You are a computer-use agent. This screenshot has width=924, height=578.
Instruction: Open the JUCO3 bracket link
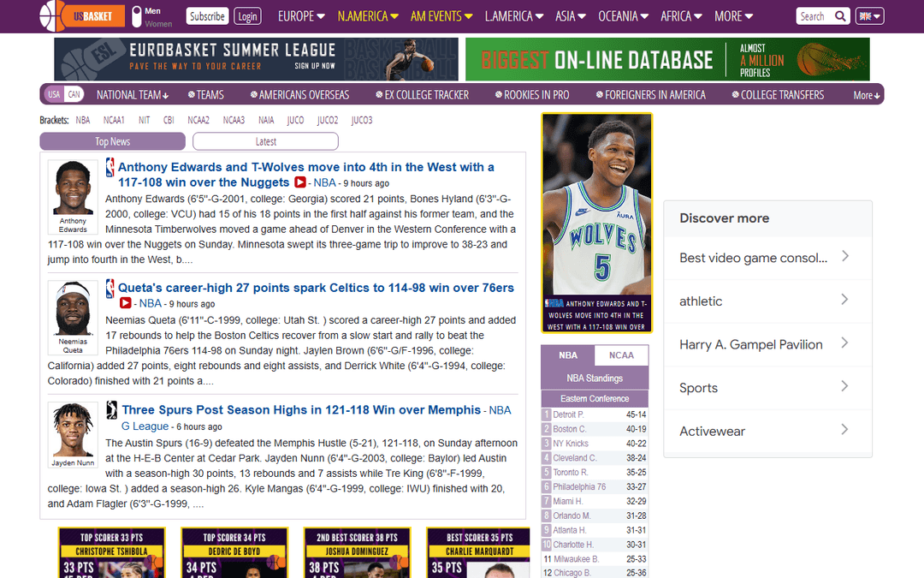pos(362,121)
